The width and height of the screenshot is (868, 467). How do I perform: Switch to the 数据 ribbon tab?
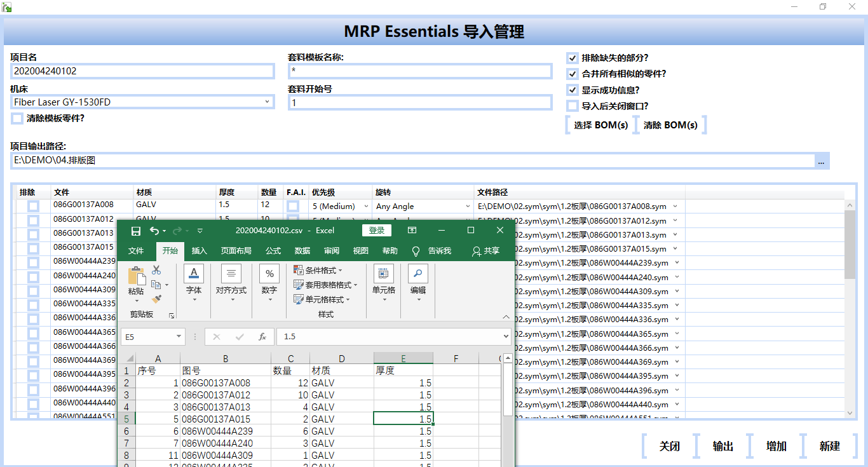point(302,251)
